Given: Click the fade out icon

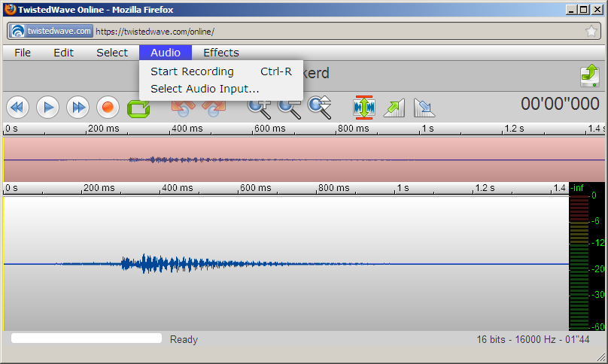Looking at the screenshot, I should point(424,108).
